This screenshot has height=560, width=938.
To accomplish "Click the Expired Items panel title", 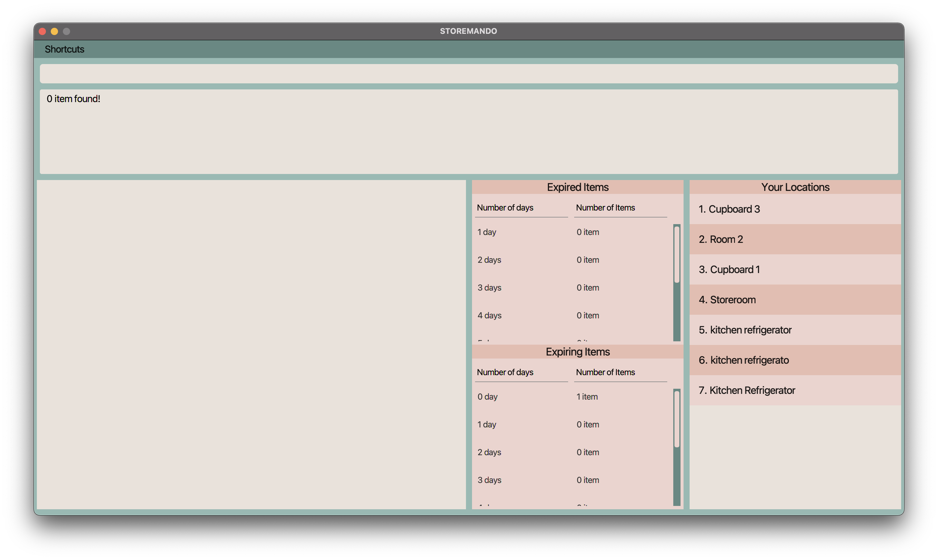I will 577,187.
